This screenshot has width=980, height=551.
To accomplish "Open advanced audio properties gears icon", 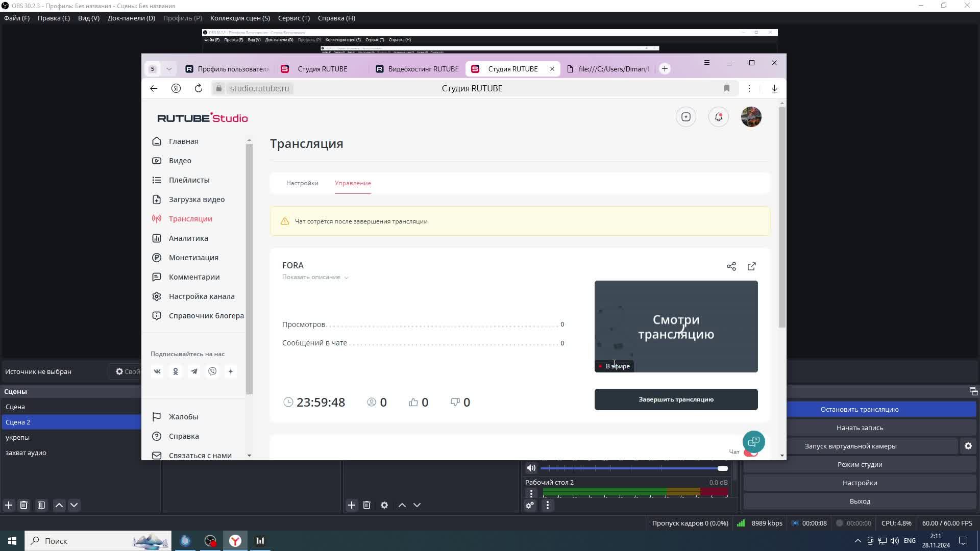I will [530, 505].
